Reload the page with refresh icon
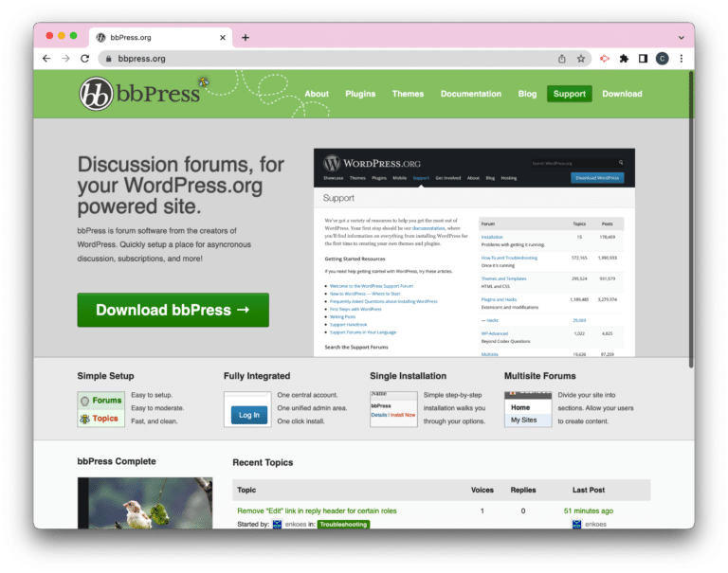 [x=84, y=59]
